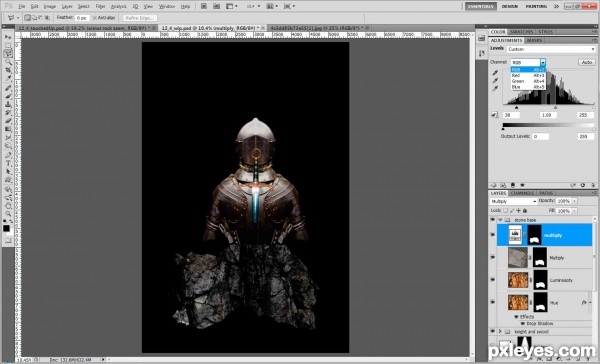Expand the knight and sword group

pos(500,331)
